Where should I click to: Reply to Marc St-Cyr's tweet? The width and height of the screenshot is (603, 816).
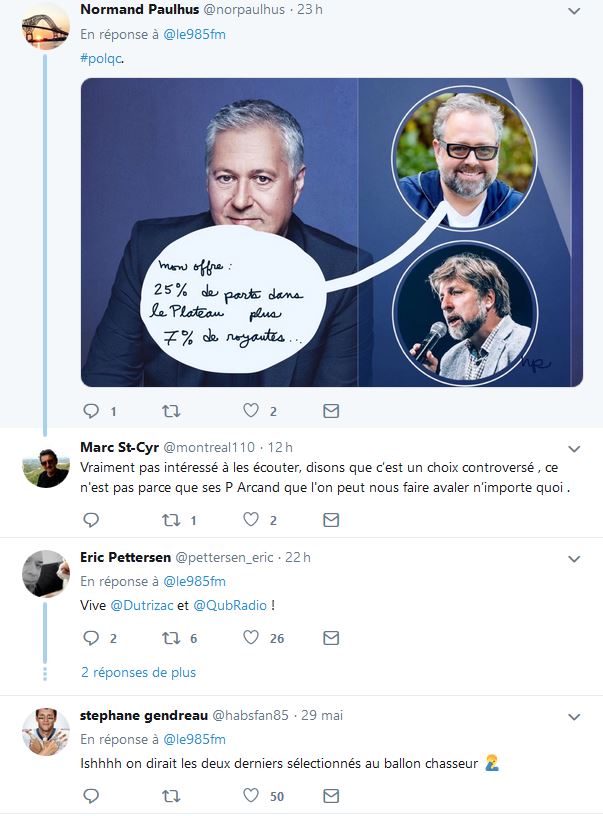[91, 520]
